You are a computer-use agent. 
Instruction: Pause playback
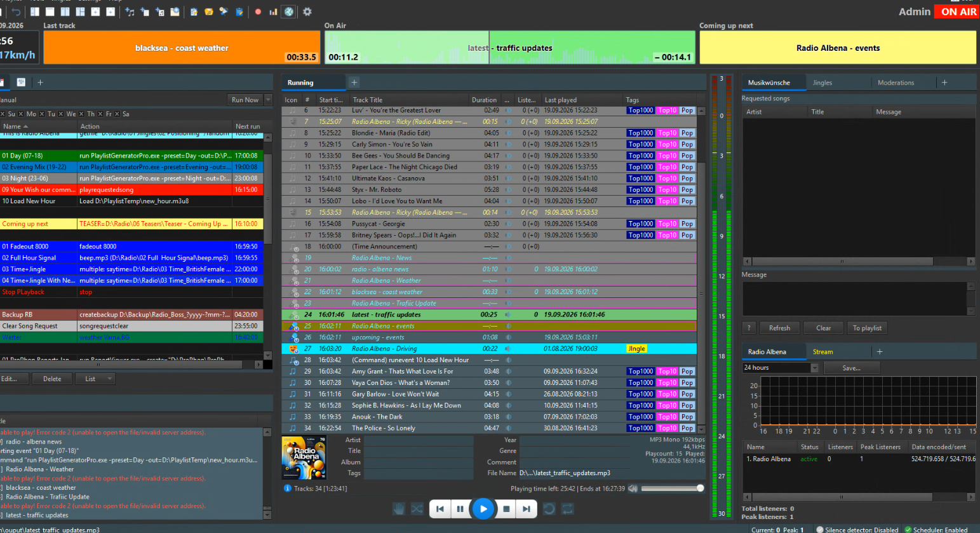click(x=460, y=509)
